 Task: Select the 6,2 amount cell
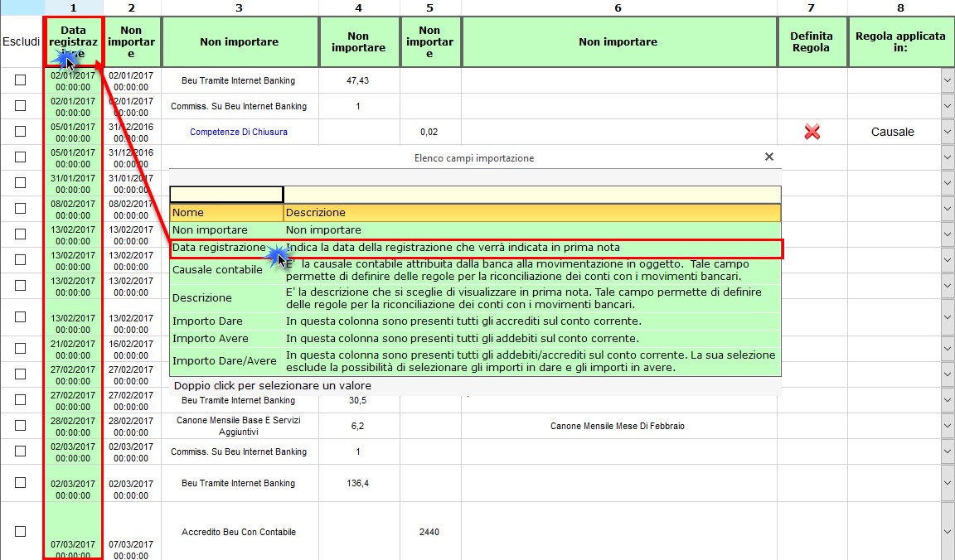[x=358, y=426]
